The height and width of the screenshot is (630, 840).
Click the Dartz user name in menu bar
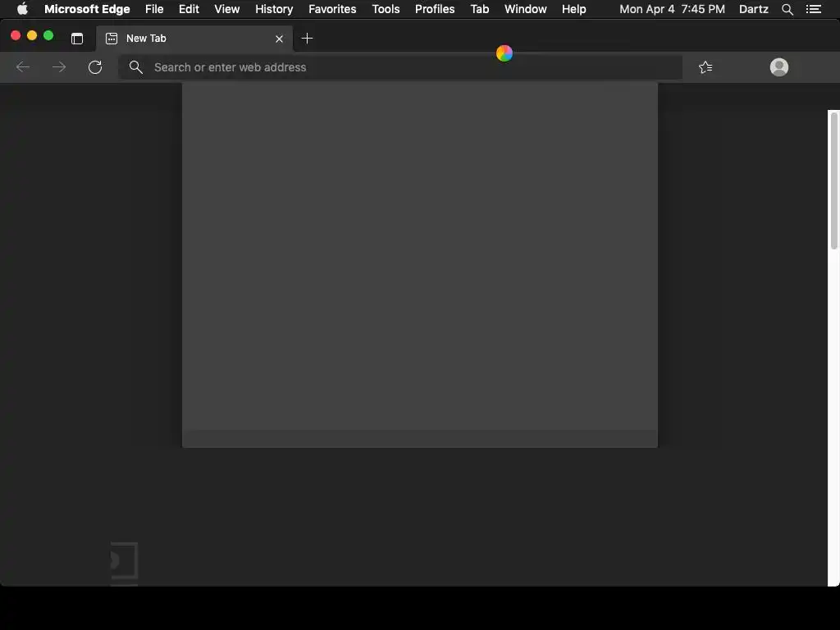[x=753, y=9]
